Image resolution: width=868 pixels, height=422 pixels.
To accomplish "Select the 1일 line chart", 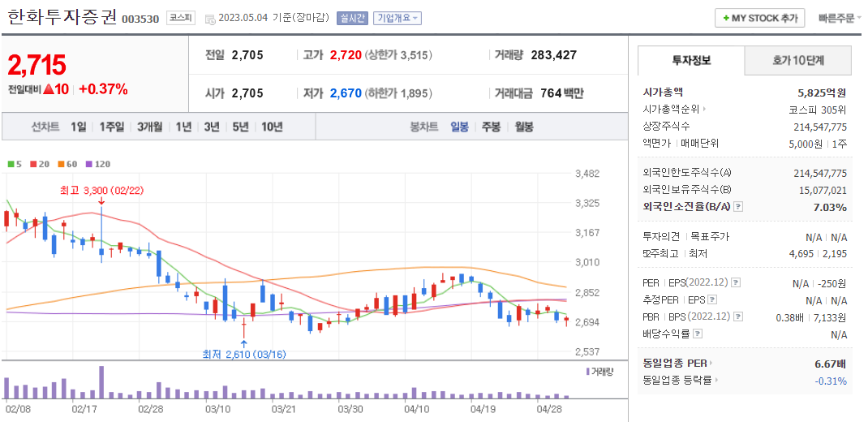I will point(78,127).
